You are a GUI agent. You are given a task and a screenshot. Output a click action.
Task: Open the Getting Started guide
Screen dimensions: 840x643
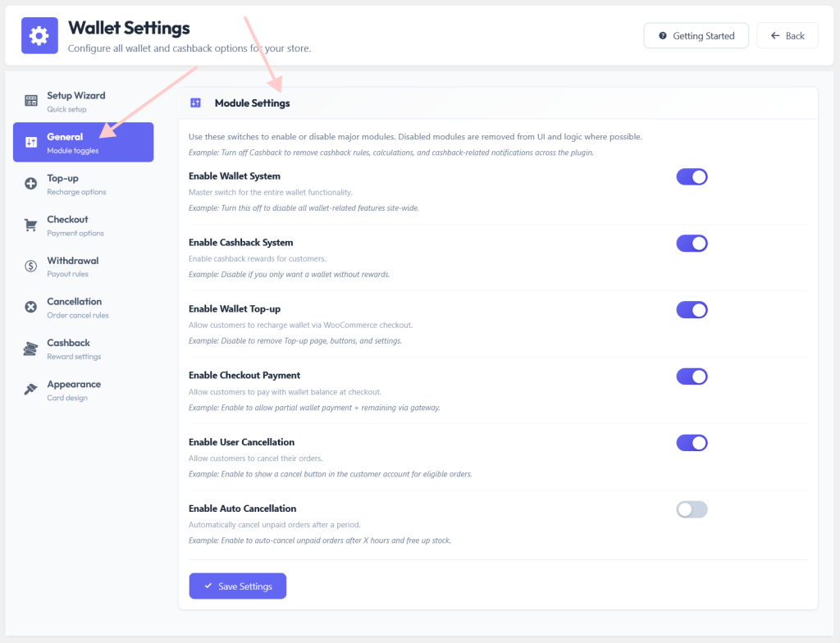click(696, 36)
